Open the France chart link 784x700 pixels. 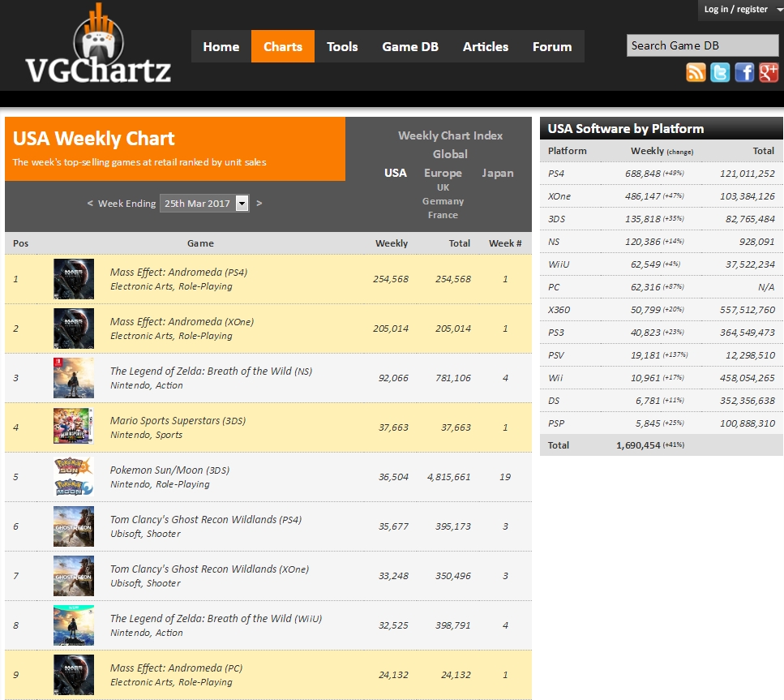coord(443,215)
